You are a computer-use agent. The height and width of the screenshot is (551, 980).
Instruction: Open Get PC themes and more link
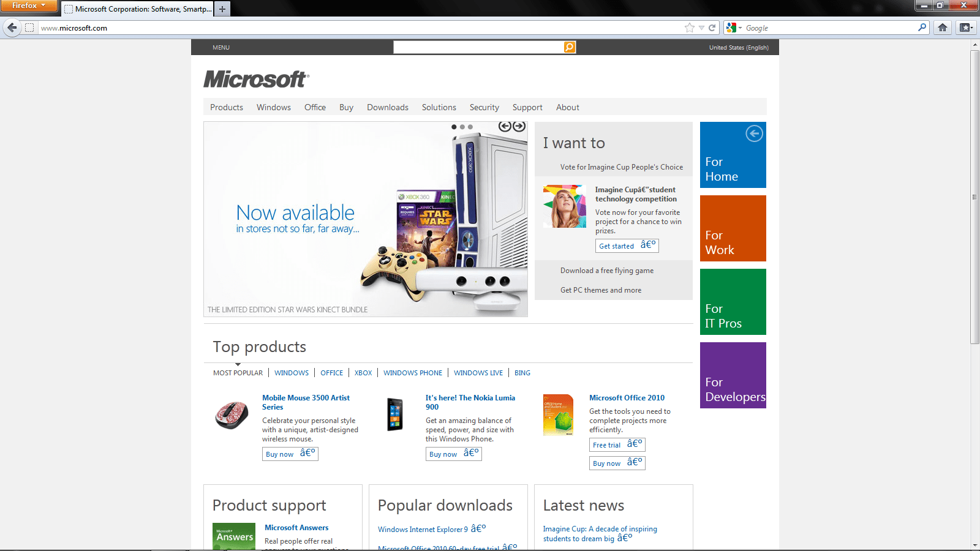click(601, 290)
